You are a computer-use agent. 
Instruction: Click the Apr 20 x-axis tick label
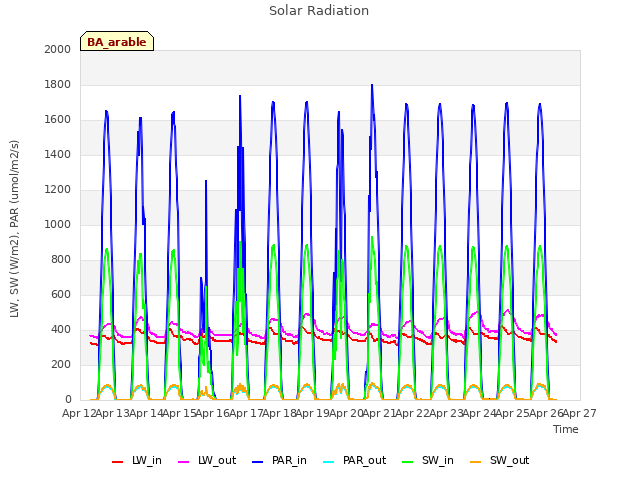pos(346,413)
